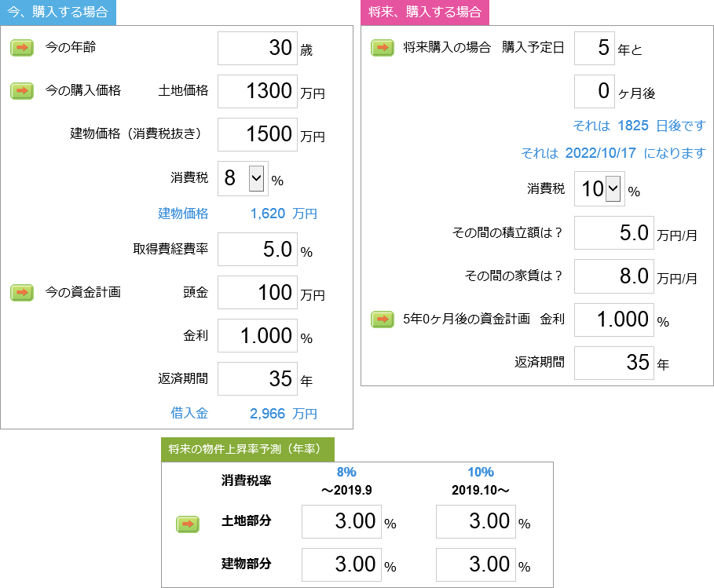The height and width of the screenshot is (588, 714).
Task: Select the 今、購入する場合 header
Action: 58,13
